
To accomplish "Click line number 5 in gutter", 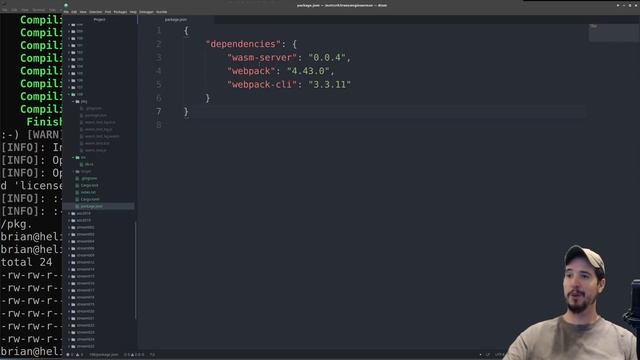I will [159, 84].
